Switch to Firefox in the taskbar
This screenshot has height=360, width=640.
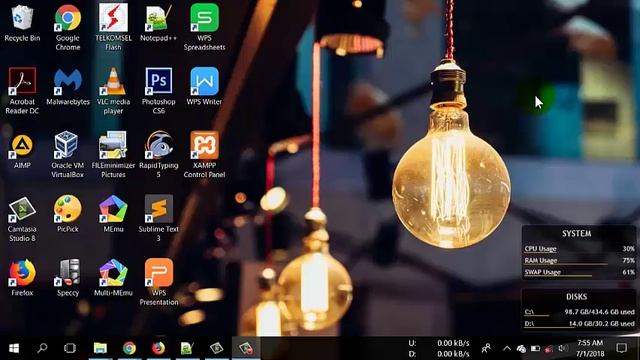tap(158, 348)
